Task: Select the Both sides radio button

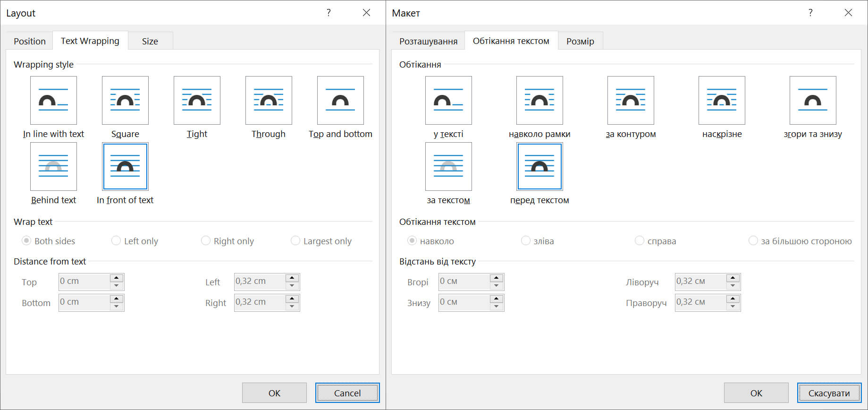Action: (27, 241)
